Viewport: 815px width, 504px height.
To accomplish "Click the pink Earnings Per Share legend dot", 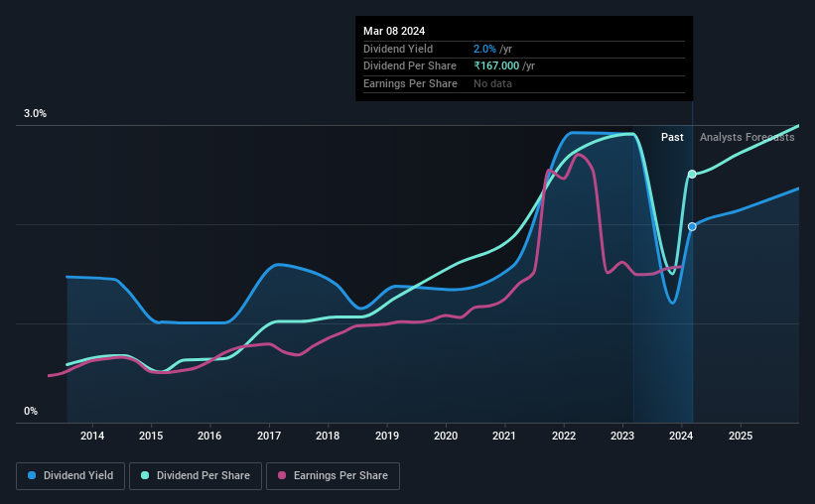I will pyautogui.click(x=282, y=475).
